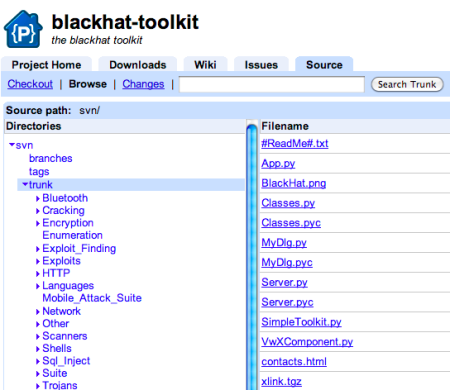Open the Shells folder label

click(57, 348)
